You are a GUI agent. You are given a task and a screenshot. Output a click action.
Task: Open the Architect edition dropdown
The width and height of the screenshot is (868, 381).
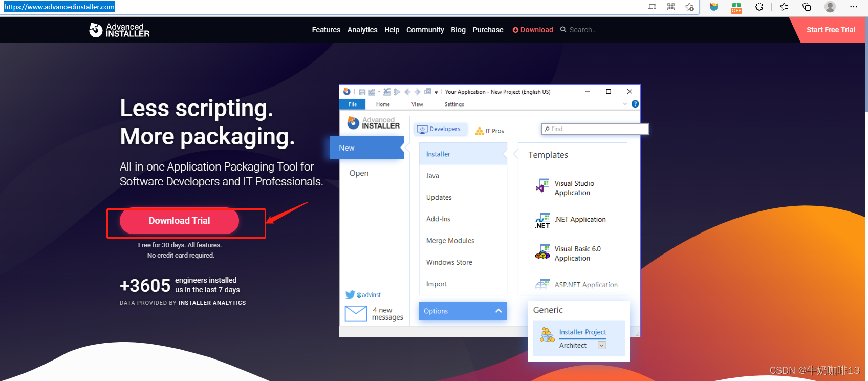click(602, 345)
